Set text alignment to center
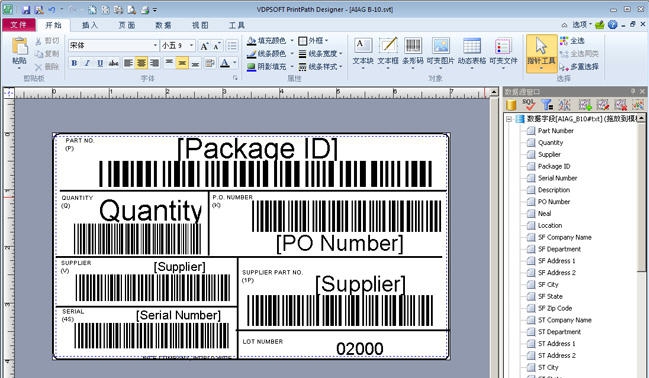 click(141, 63)
